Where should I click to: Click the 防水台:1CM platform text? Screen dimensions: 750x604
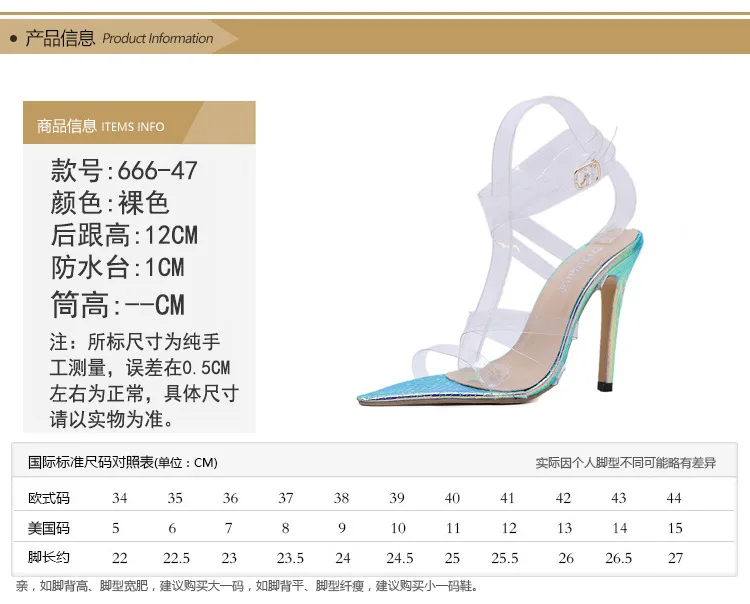pyautogui.click(x=118, y=267)
